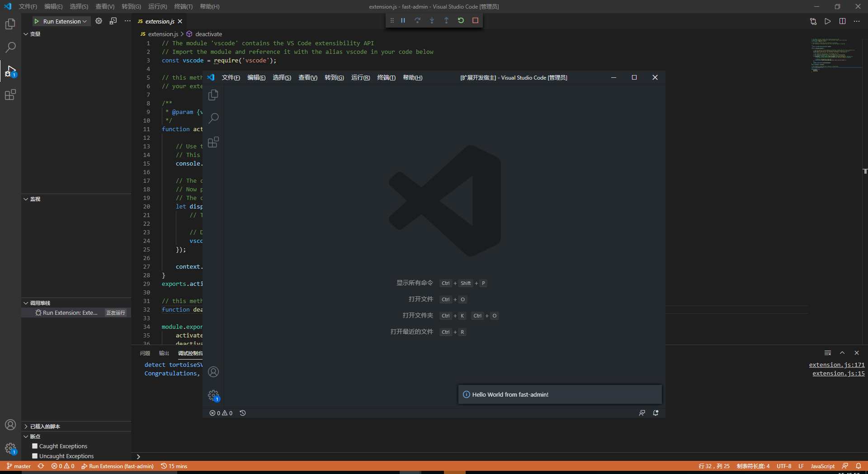
Task: Open Explorer in the main VS Code activity bar
Action: pos(10,24)
